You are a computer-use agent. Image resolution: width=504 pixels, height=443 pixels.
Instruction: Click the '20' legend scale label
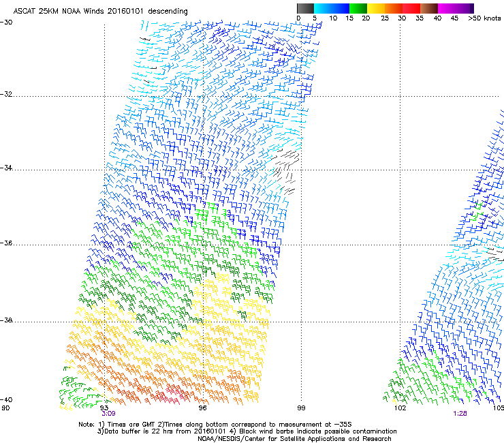point(366,18)
